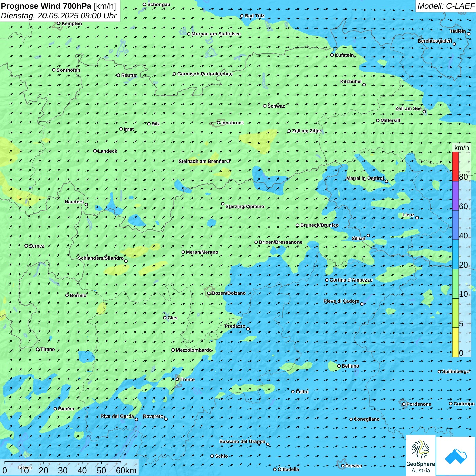Click the Pordenone city marker
The image size is (476, 476).
coord(404,404)
